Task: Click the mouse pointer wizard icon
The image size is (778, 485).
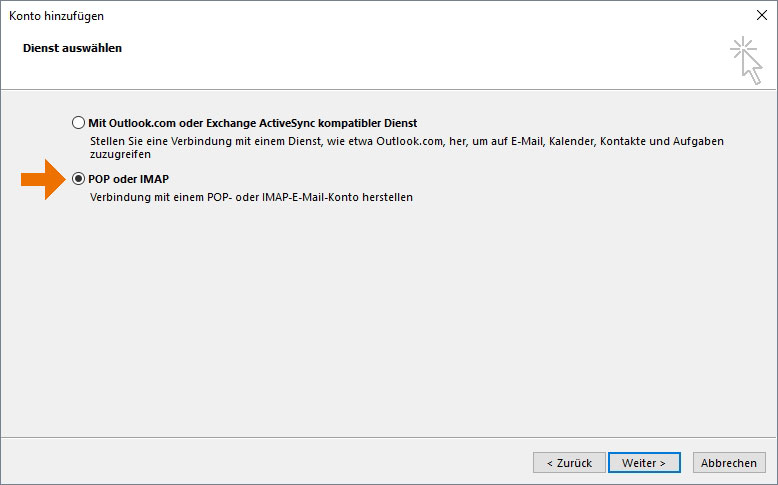Action: tap(746, 60)
